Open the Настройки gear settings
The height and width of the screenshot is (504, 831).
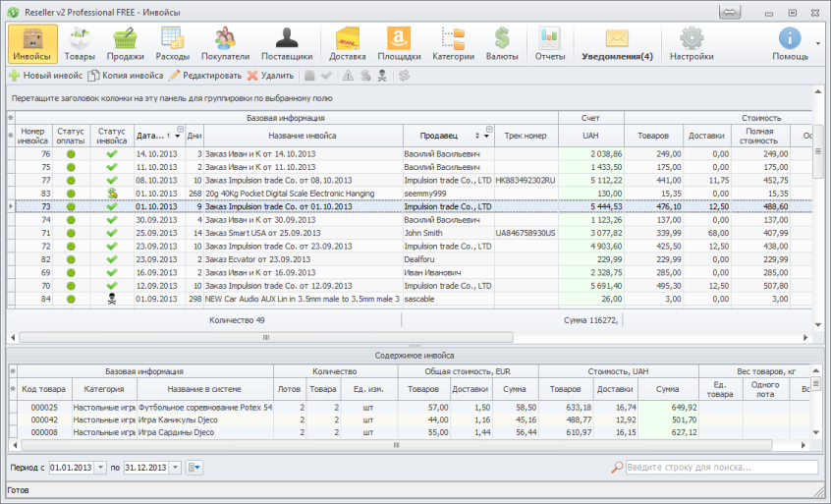pyautogui.click(x=692, y=44)
